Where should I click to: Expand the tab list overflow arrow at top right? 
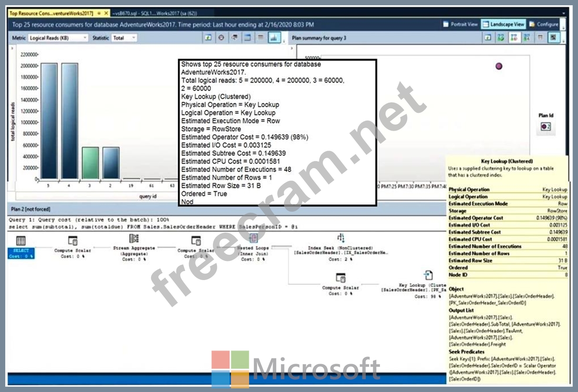[564, 13]
